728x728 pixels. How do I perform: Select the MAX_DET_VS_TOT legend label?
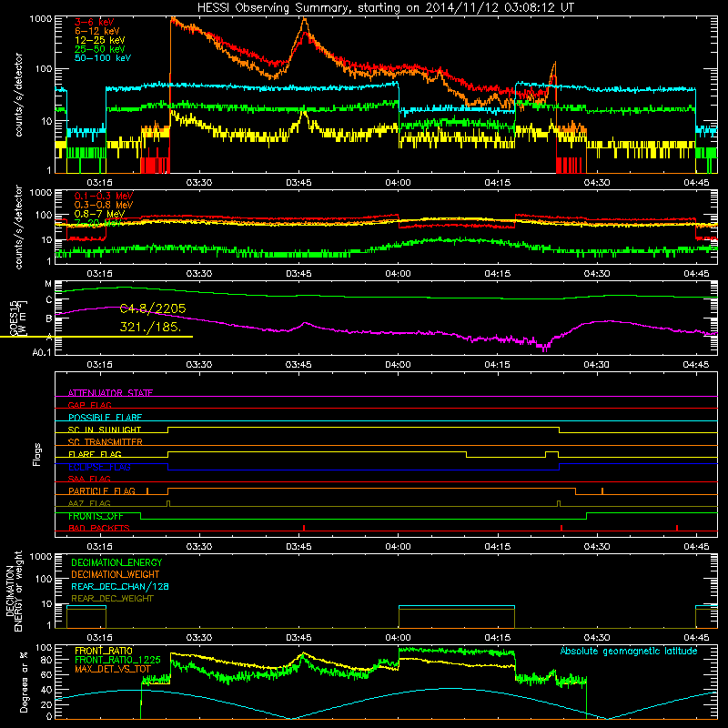[113, 669]
